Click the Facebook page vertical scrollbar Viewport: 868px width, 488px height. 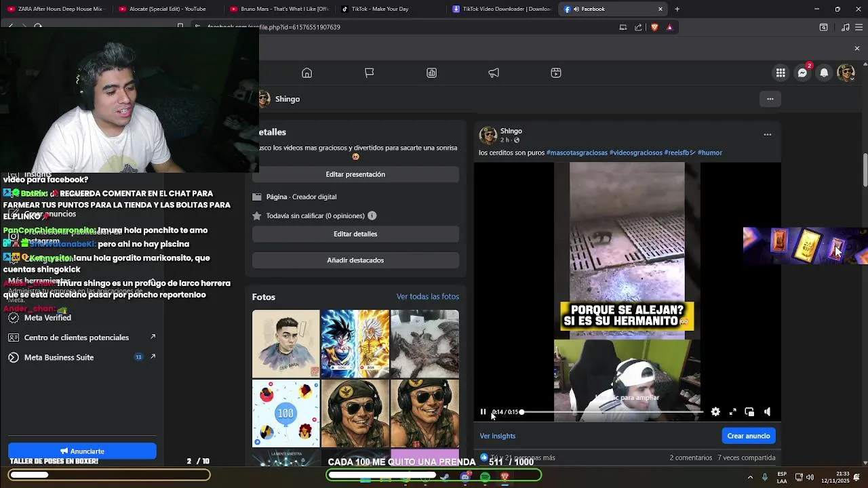click(x=865, y=169)
